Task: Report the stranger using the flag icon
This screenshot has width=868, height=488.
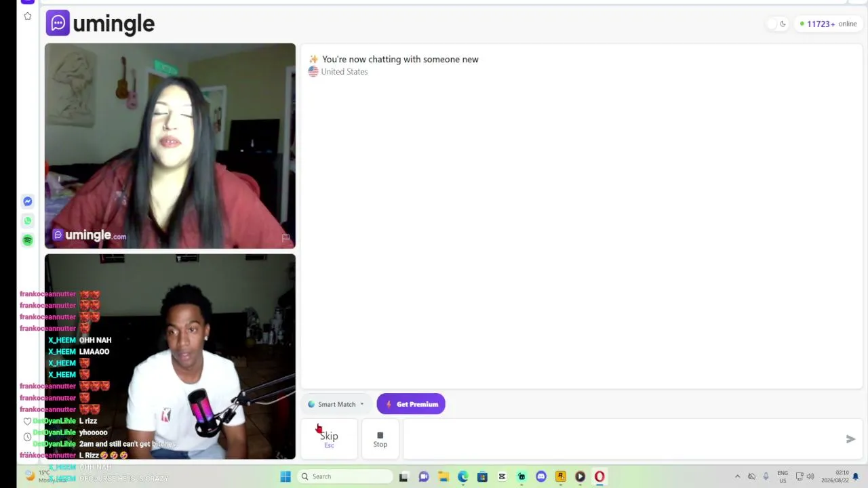Action: click(285, 237)
